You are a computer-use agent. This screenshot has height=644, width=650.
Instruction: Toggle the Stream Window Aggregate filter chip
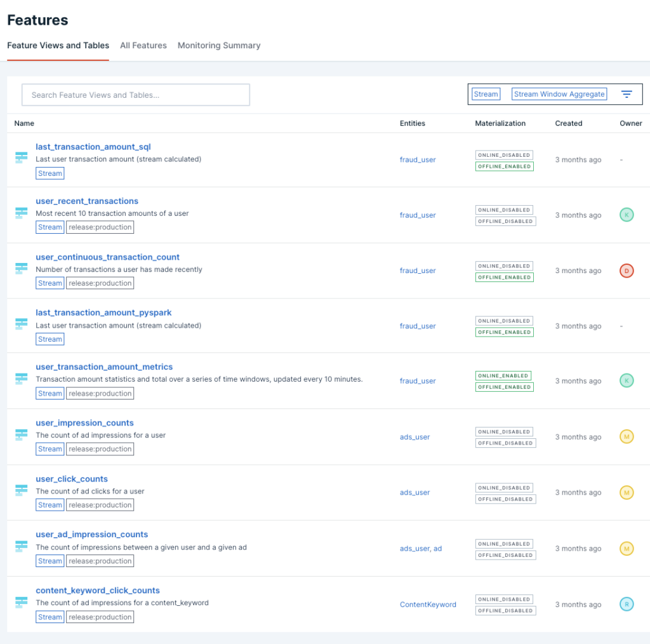pos(559,93)
